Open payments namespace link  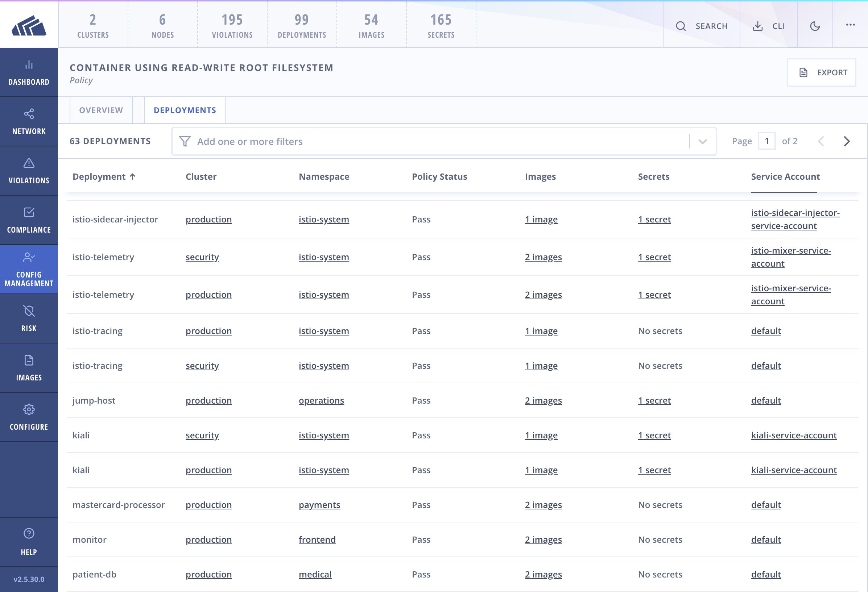click(x=319, y=505)
